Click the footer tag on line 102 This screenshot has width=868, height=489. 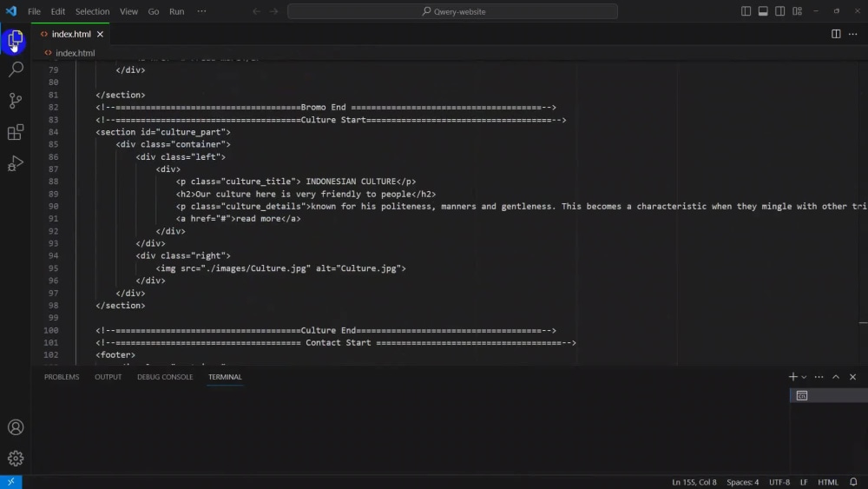pos(115,354)
